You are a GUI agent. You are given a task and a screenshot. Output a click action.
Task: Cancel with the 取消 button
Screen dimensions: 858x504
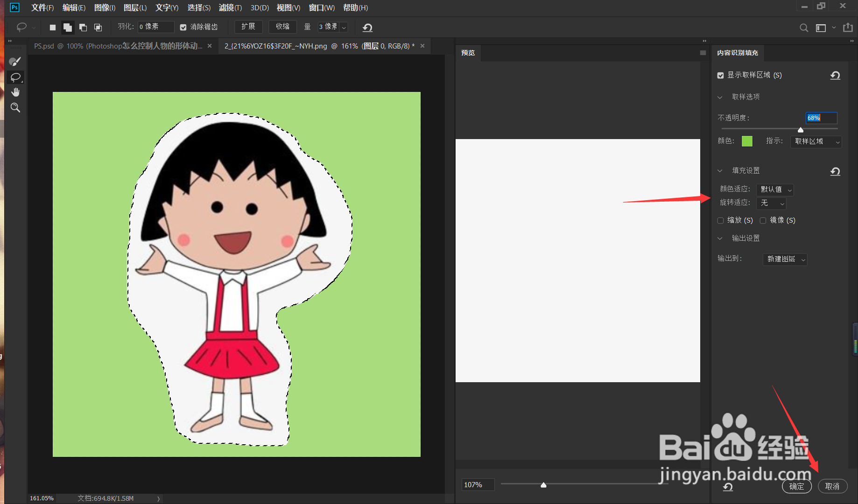pyautogui.click(x=832, y=486)
